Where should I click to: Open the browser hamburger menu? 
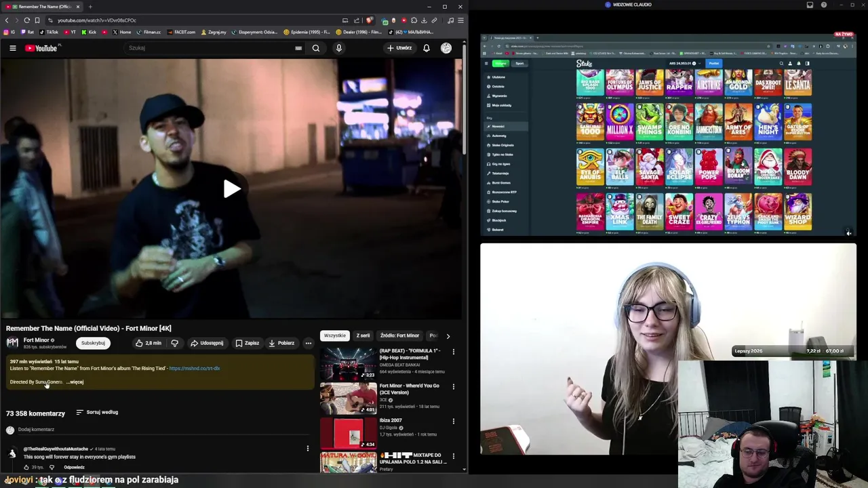pyautogui.click(x=460, y=20)
